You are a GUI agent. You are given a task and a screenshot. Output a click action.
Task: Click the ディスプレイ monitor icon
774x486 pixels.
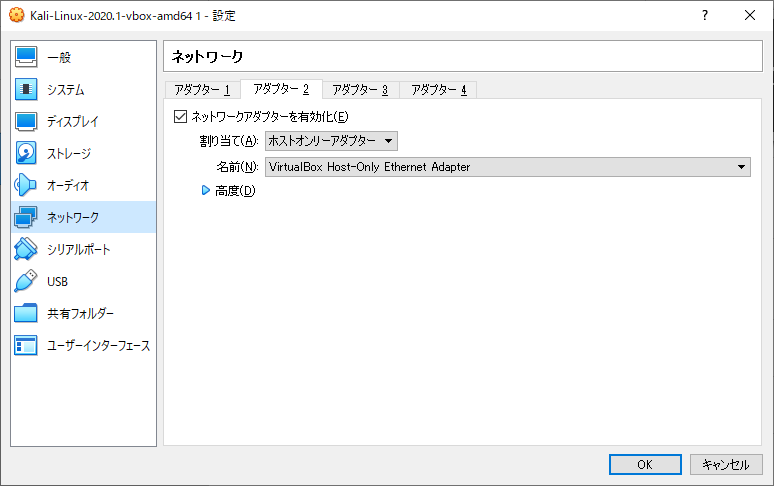pyautogui.click(x=26, y=121)
